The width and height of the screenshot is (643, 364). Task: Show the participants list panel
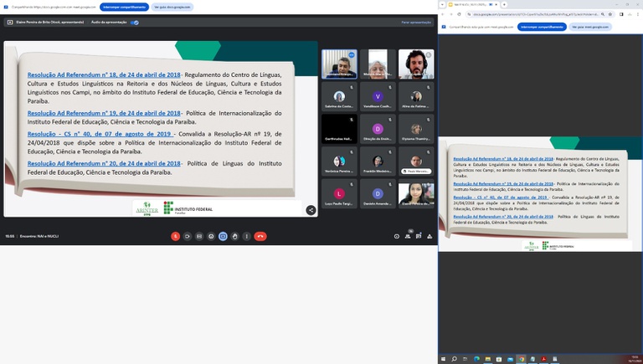point(408,237)
